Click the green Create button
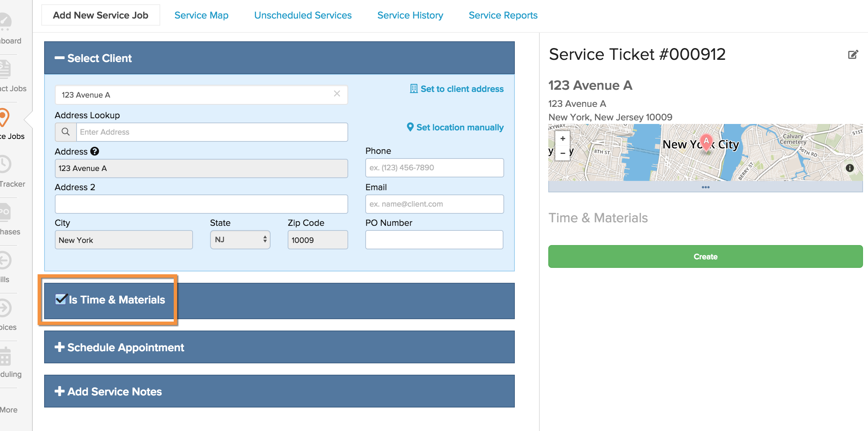 click(705, 256)
